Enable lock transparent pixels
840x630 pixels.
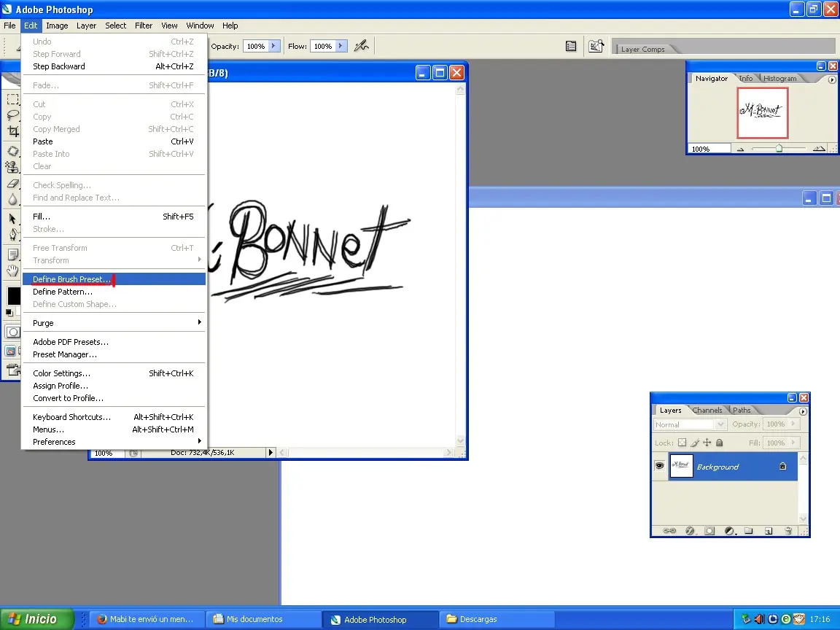682,443
